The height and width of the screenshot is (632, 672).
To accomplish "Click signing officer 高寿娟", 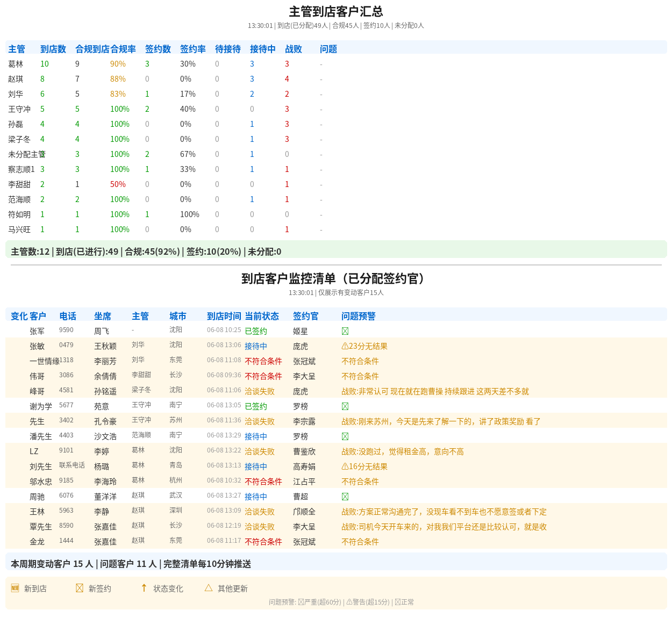I will coord(304,466).
